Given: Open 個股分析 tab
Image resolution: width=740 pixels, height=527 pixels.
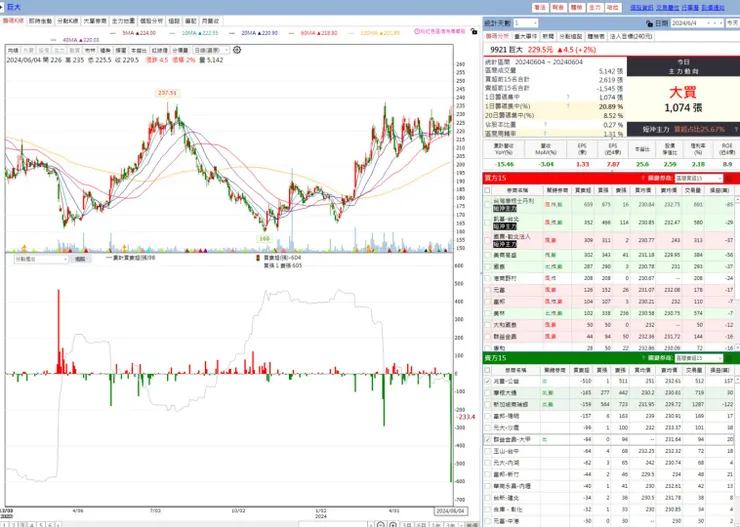Looking at the screenshot, I should tap(151, 21).
